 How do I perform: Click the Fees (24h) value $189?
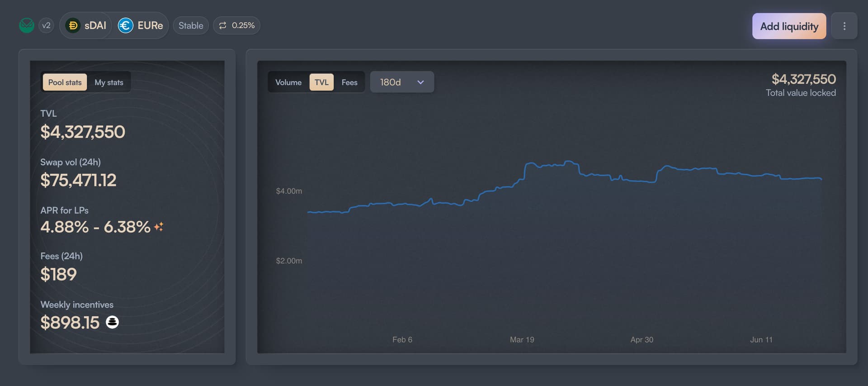tap(58, 274)
